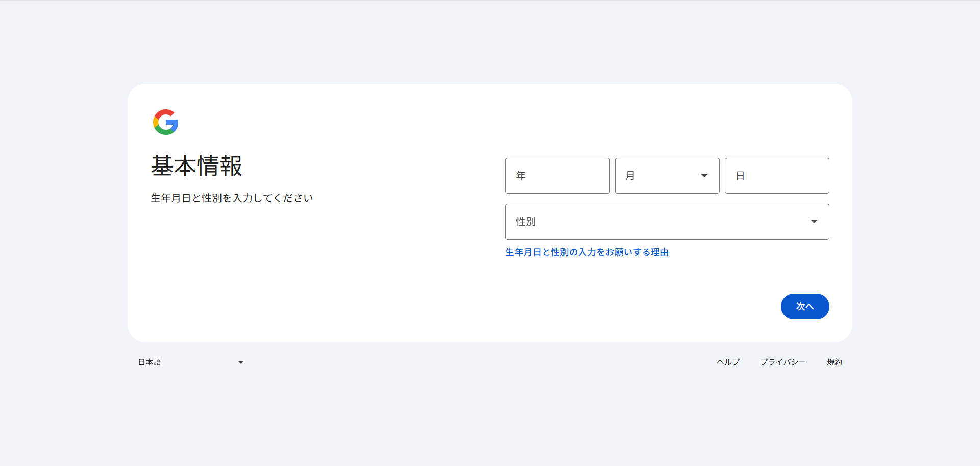
Task: Click the Google logo
Action: point(165,122)
